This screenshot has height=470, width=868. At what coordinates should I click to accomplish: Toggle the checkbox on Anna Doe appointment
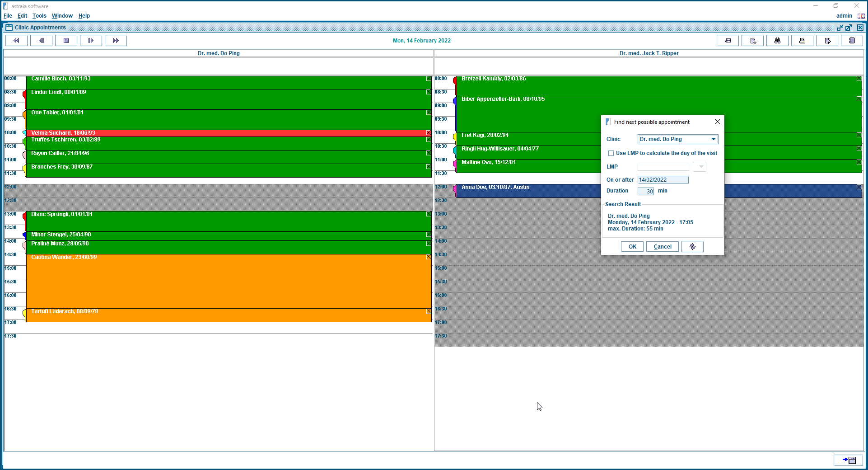859,187
